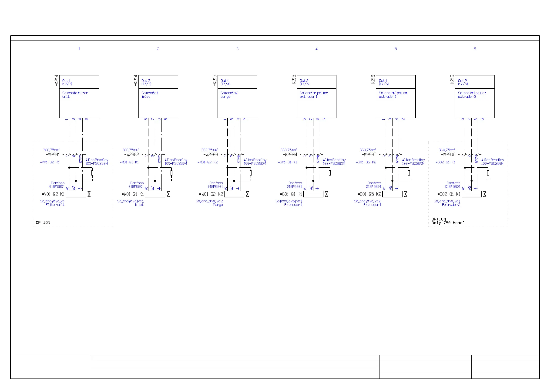Click the suppressor symbol near cable -W2901
Viewport: 554px width, 392px height.
pyautogui.click(x=92, y=174)
